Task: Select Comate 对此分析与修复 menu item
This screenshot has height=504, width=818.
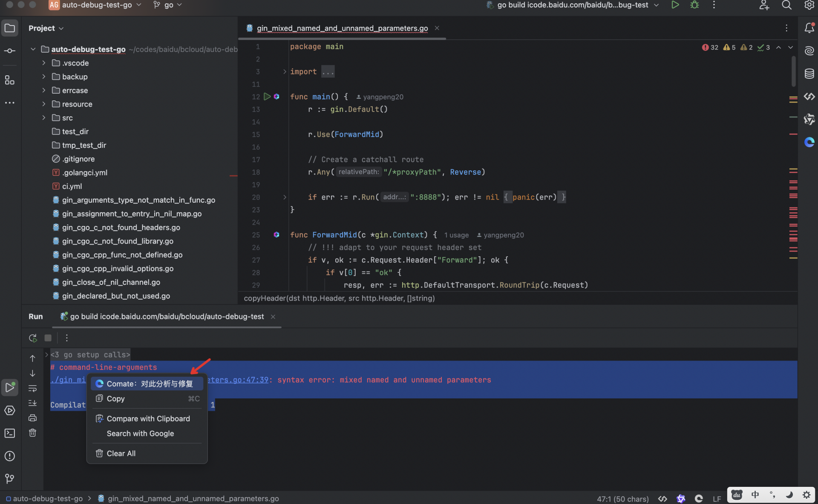Action: pos(147,384)
